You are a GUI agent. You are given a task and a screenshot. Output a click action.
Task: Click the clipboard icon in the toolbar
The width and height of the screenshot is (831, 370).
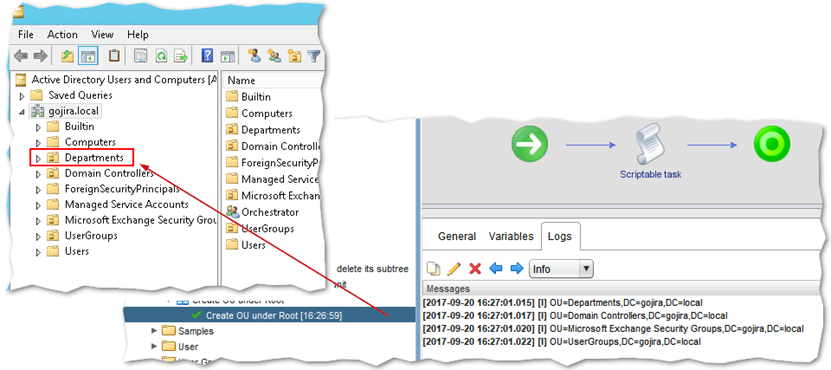114,55
